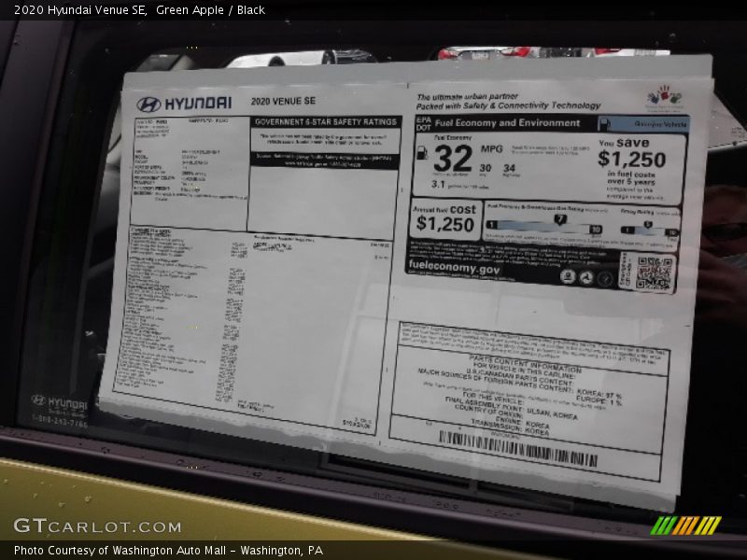Click the 'PARTS CONTENT INFORMATION' heading
Image resolution: width=747 pixels, height=560 pixels.
coord(525,363)
